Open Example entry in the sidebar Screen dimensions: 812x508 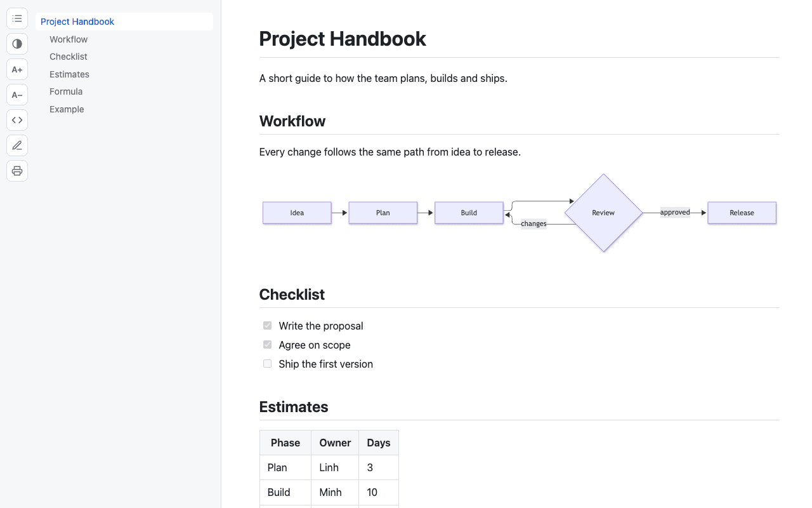point(67,109)
